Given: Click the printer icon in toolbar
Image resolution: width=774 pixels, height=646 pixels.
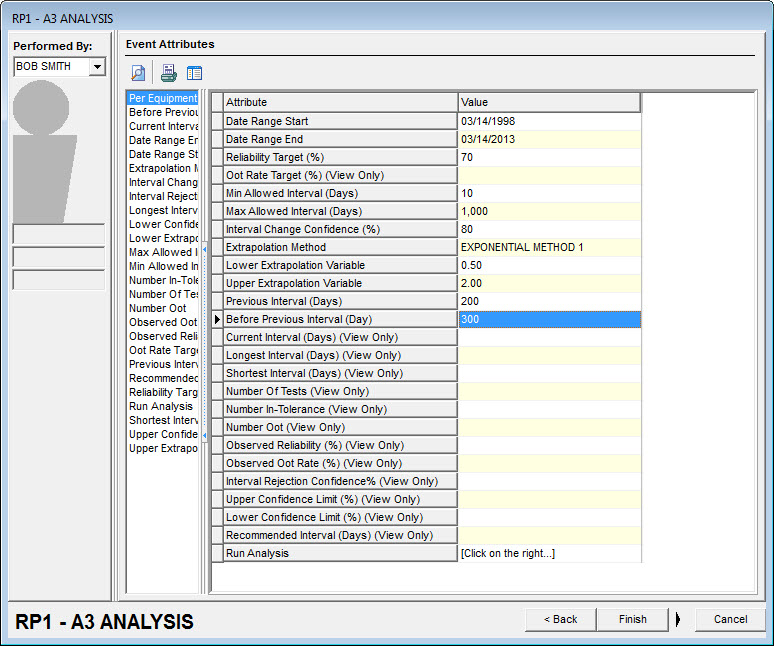Looking at the screenshot, I should 168,73.
